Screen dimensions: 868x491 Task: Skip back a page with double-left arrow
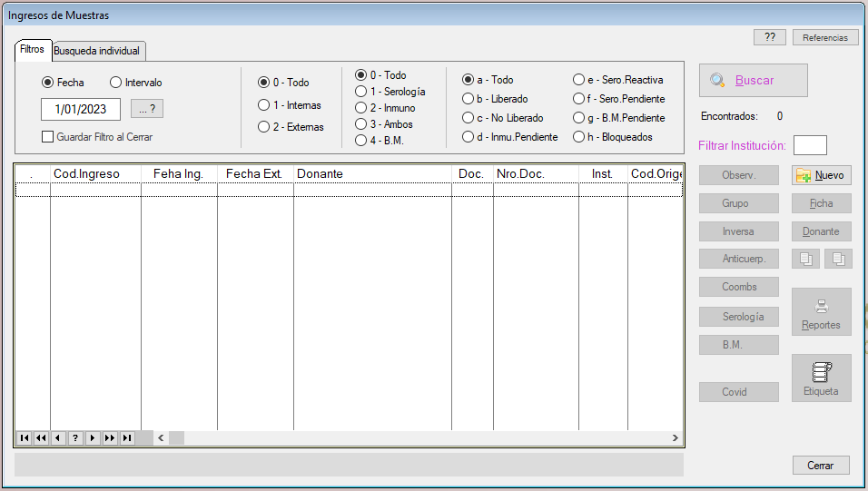[41, 438]
